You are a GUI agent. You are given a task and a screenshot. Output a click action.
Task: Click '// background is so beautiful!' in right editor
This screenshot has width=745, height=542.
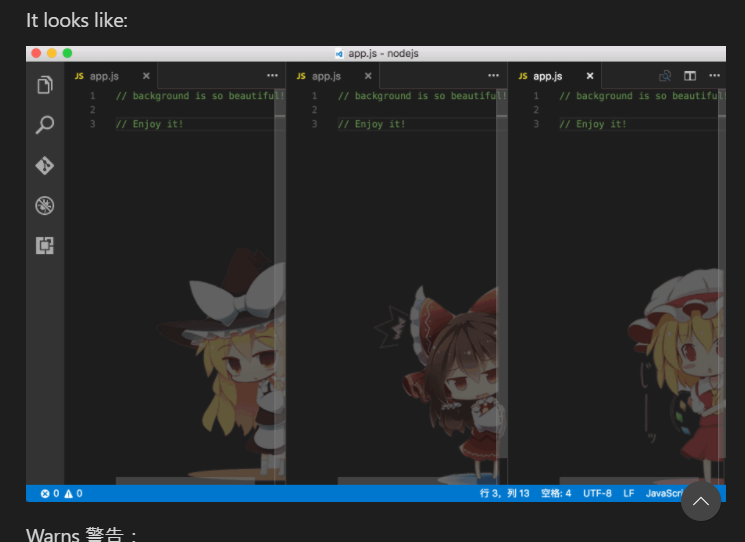pyautogui.click(x=642, y=96)
